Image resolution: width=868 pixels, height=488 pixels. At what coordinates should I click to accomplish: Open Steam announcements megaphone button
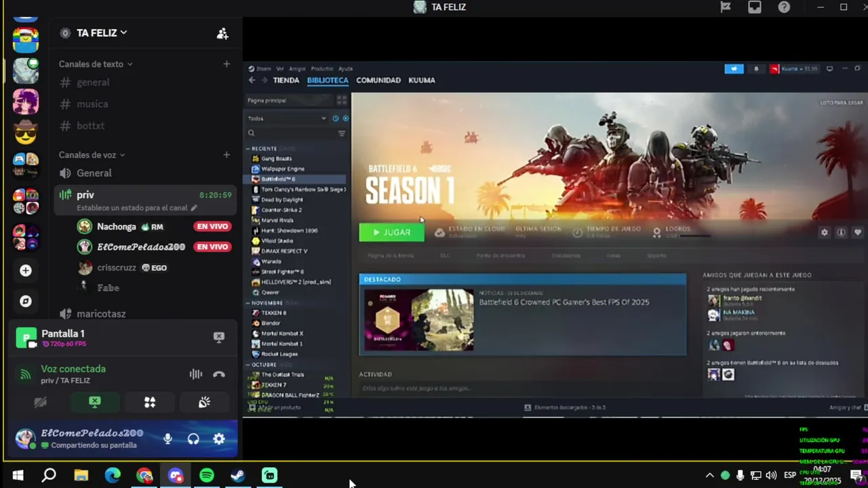coord(734,69)
